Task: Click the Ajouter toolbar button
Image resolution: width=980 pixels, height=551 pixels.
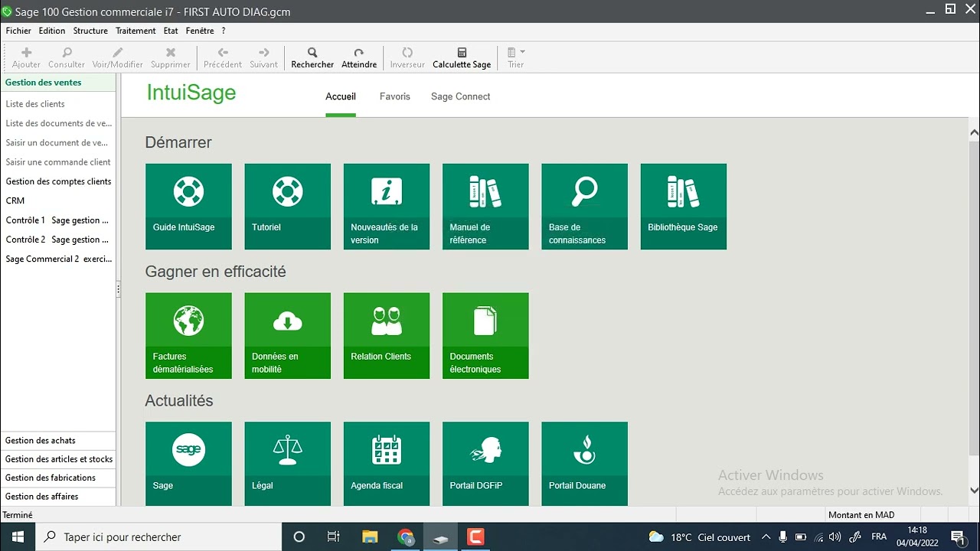Action: 27,57
